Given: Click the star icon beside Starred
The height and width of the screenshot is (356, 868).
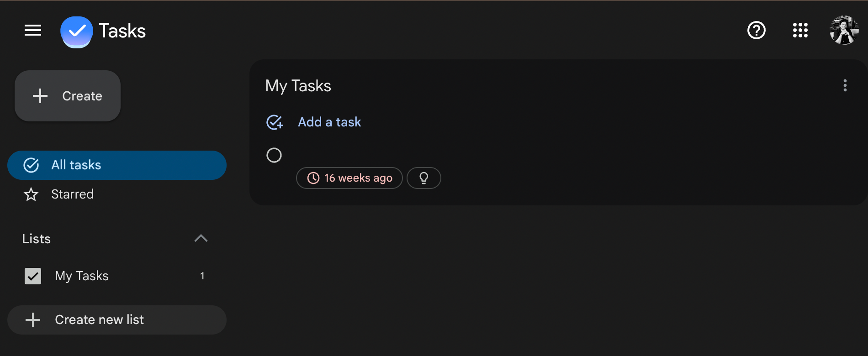Looking at the screenshot, I should (31, 194).
